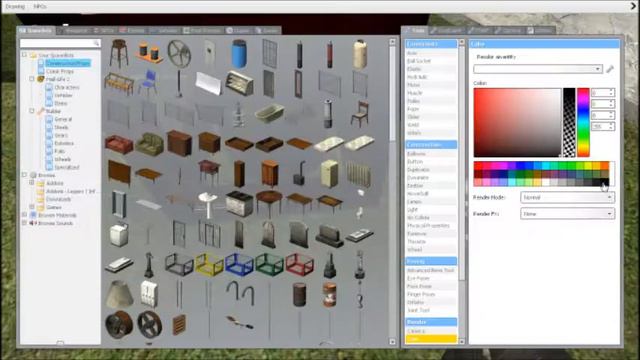This screenshot has width=640, height=360.
Task: Choose the black swatch in the palette
Action: (x=605, y=182)
